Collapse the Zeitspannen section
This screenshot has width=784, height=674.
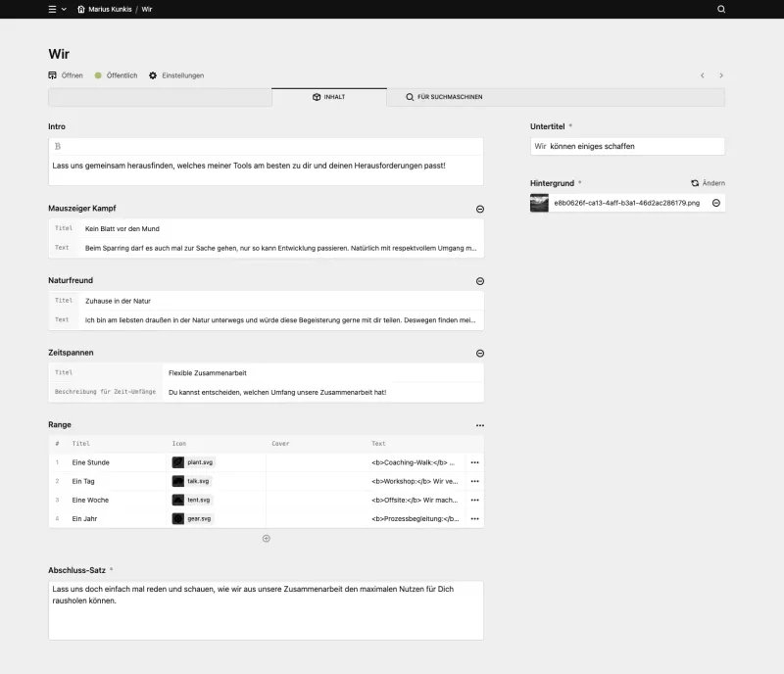tap(479, 353)
